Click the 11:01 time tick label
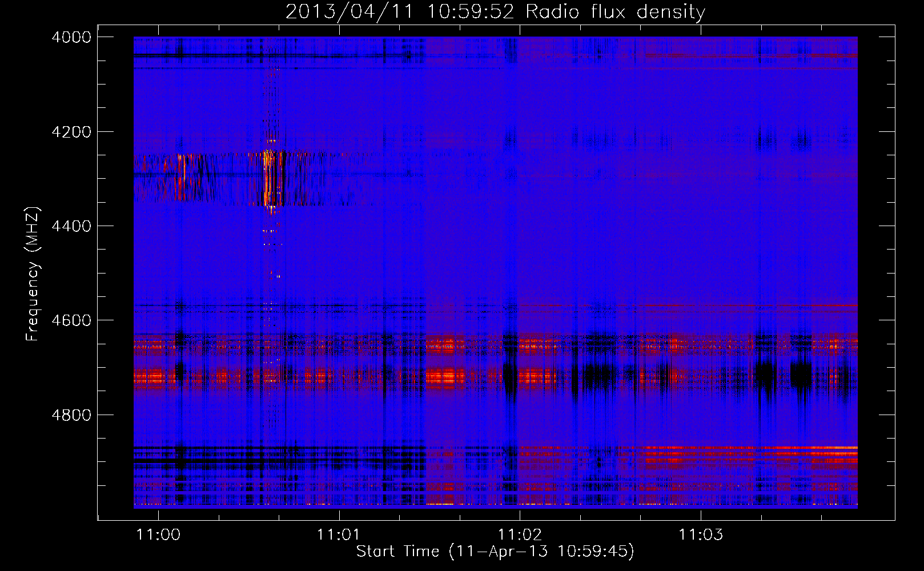The image size is (924, 571). (339, 534)
